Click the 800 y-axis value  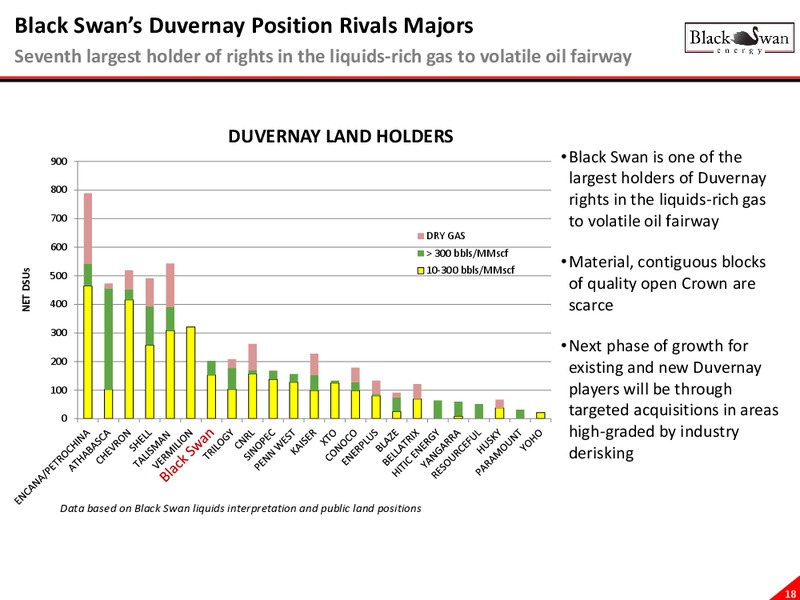(59, 190)
